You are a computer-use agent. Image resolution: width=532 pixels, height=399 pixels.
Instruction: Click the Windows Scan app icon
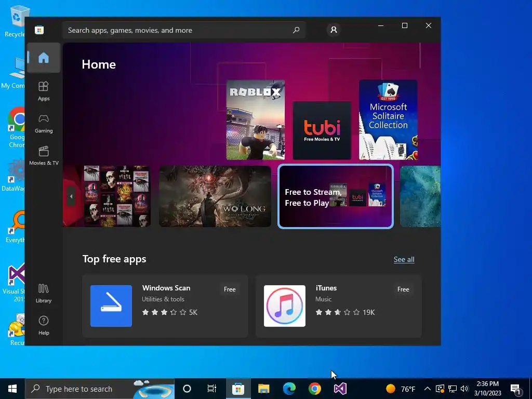coord(111,306)
